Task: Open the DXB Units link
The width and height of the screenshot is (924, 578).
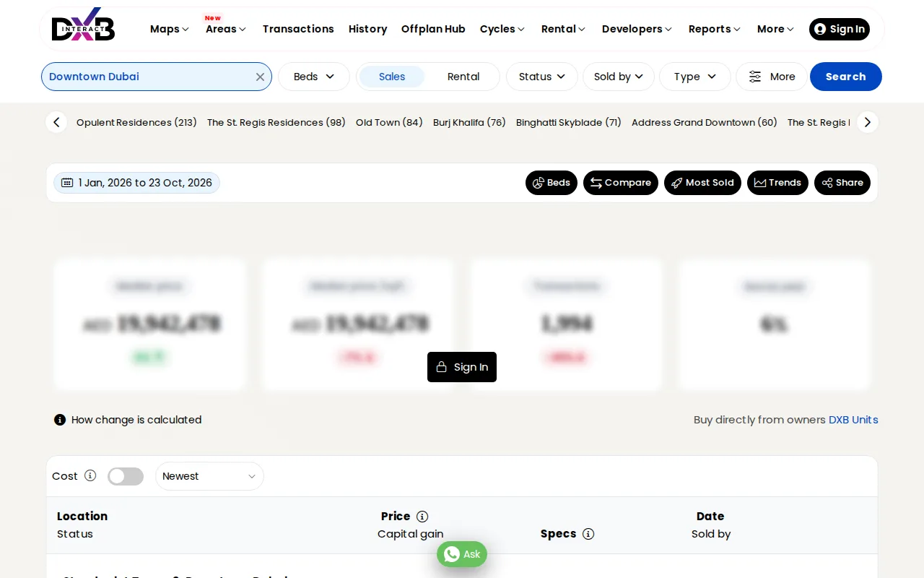Action: click(x=853, y=420)
